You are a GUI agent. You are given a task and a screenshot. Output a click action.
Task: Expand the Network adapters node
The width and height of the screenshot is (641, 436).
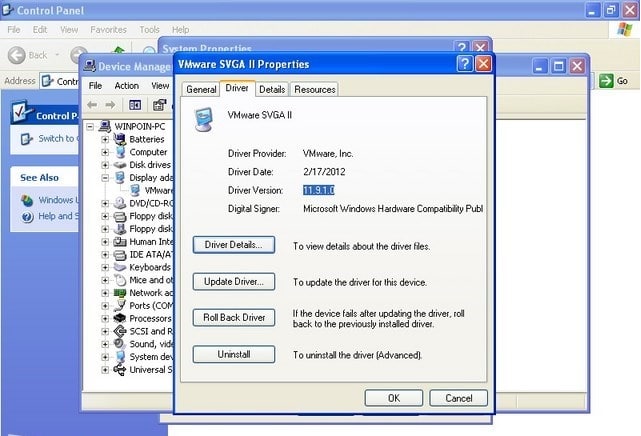point(105,293)
